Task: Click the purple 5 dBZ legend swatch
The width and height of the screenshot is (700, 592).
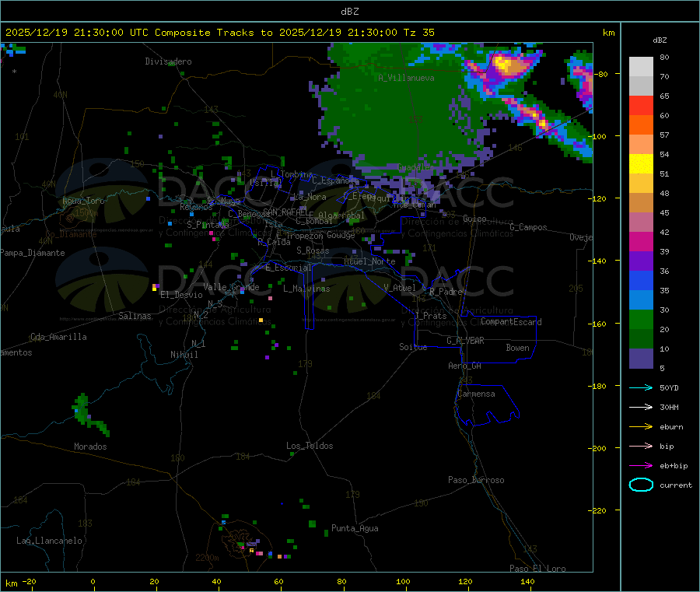Action: [641, 359]
